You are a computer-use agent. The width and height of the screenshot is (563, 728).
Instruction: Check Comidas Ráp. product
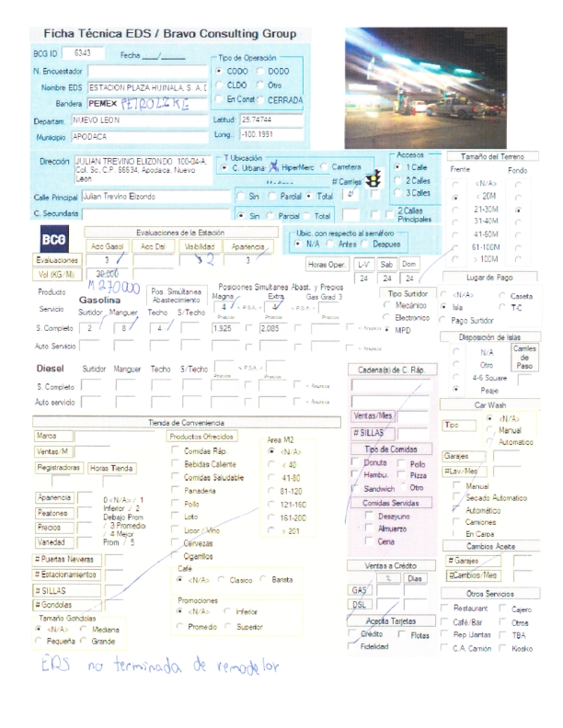click(x=175, y=450)
